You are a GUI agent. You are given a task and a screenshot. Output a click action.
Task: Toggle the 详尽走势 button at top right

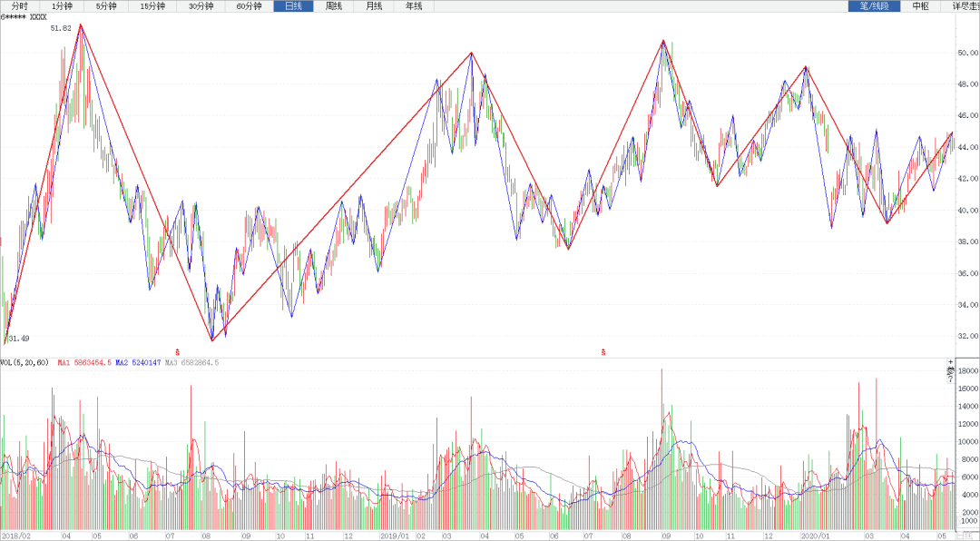tap(965, 6)
